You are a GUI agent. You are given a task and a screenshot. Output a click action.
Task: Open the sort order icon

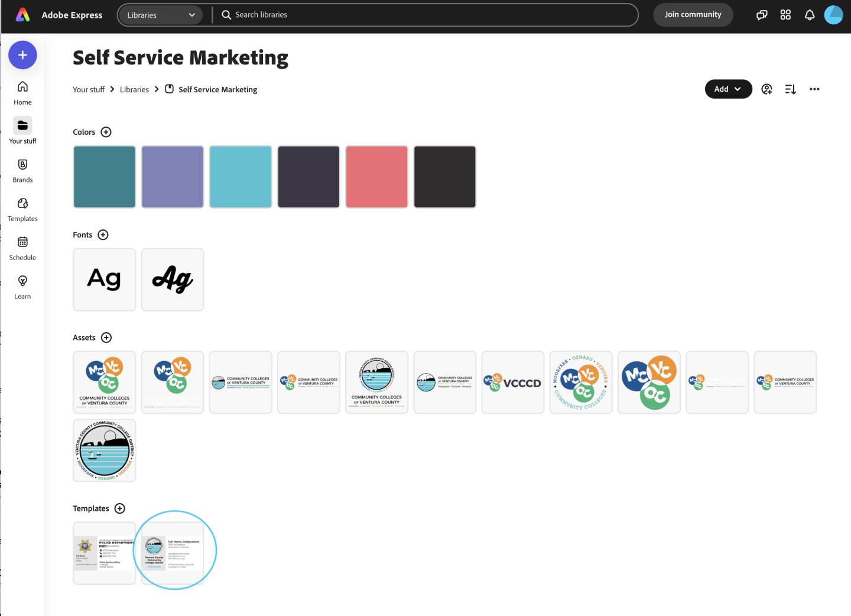click(x=790, y=89)
